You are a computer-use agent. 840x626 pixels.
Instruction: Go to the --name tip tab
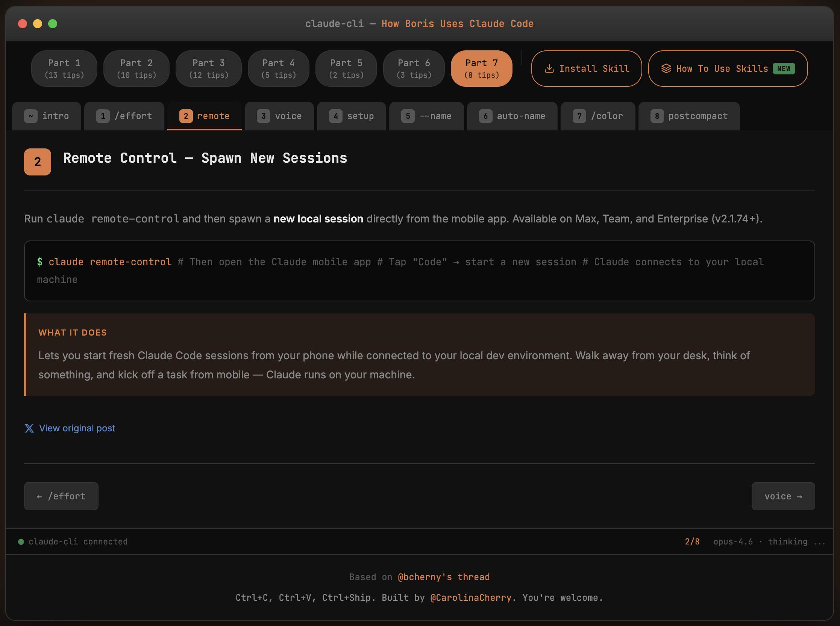click(x=426, y=116)
